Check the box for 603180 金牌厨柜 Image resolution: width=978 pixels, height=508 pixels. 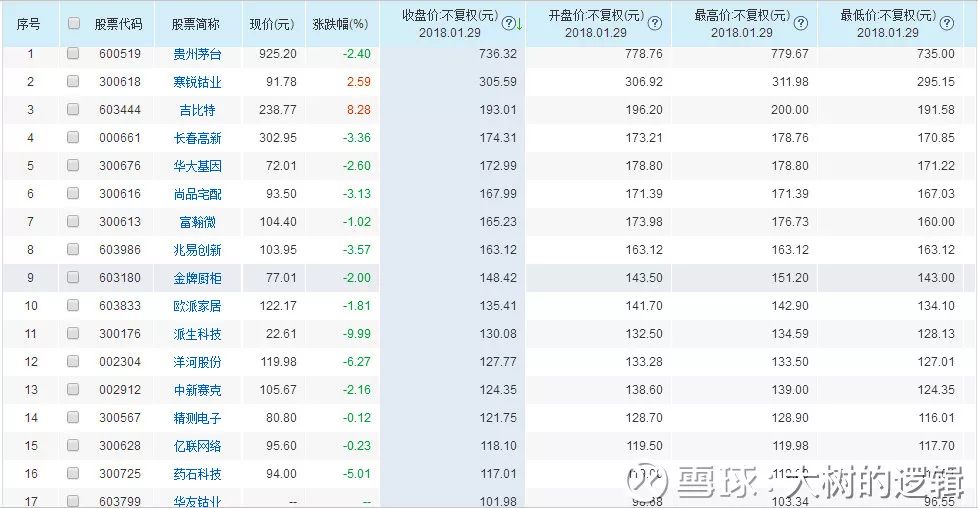pyautogui.click(x=73, y=277)
